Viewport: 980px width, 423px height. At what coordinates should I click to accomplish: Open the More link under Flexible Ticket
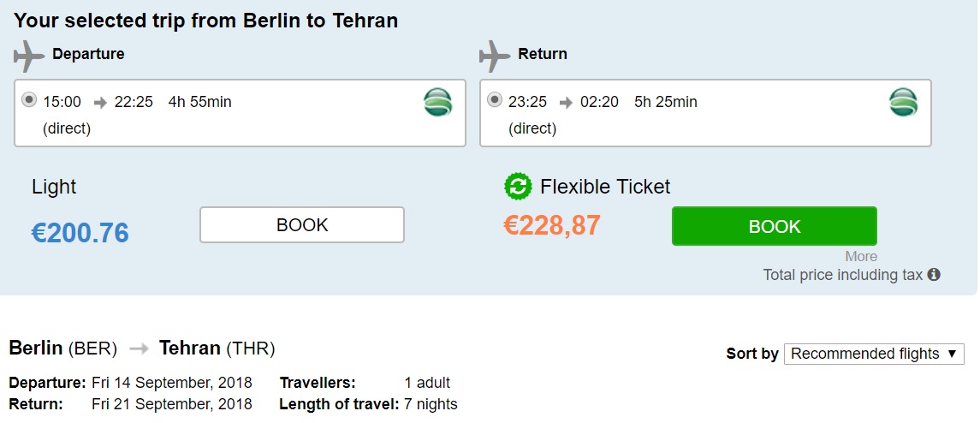(x=861, y=257)
